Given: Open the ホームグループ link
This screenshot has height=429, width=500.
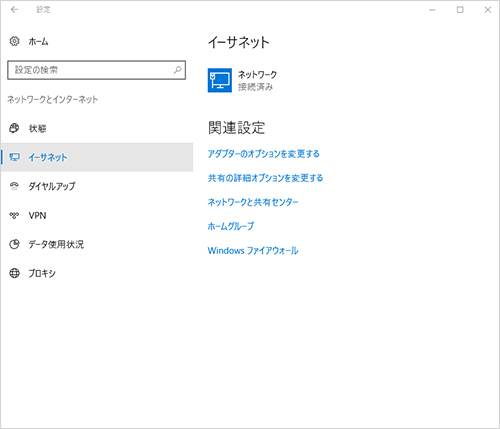Looking at the screenshot, I should click(x=231, y=226).
